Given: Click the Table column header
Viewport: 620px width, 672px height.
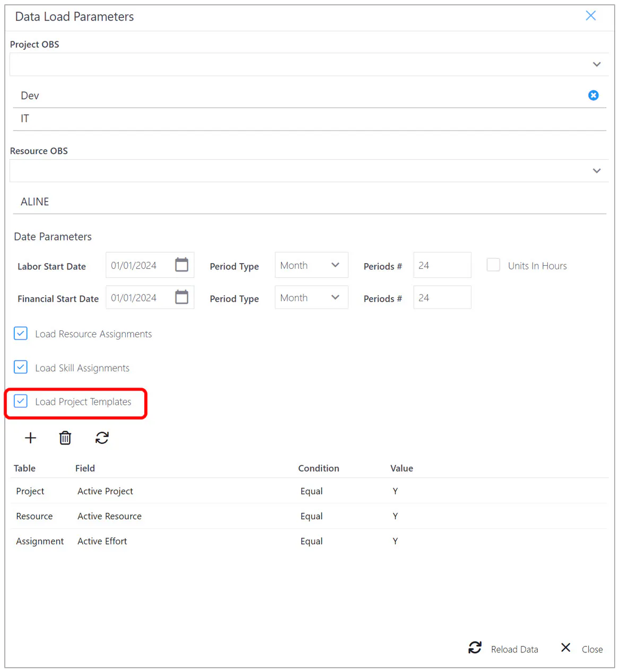Looking at the screenshot, I should 24,468.
